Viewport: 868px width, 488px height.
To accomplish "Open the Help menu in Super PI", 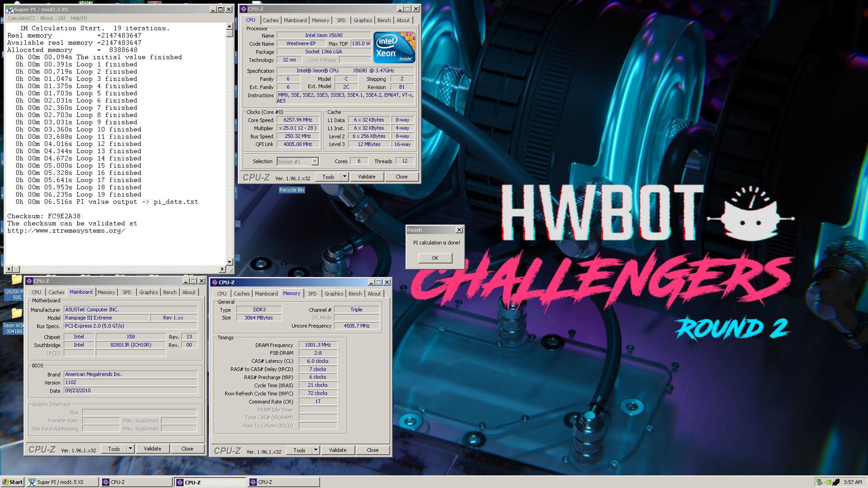I will (79, 18).
